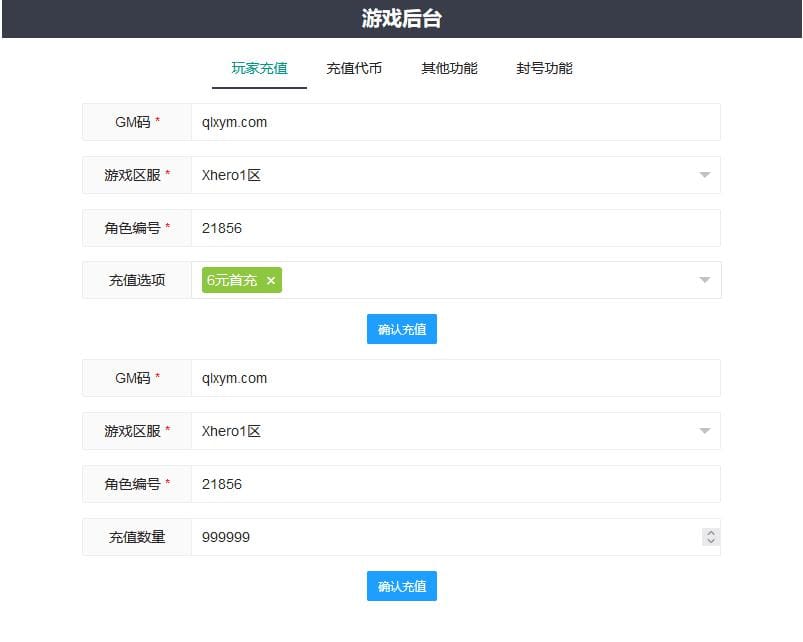The image size is (803, 642).
Task: Click the down arrow of the 充值数量 spinner
Action: click(711, 541)
